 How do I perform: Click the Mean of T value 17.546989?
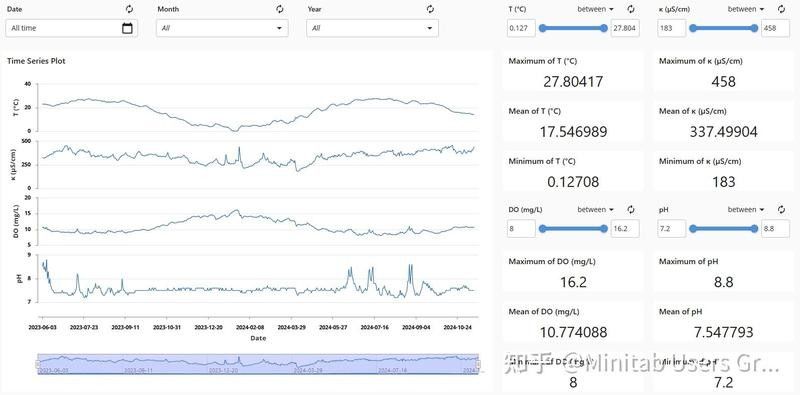[x=573, y=132]
